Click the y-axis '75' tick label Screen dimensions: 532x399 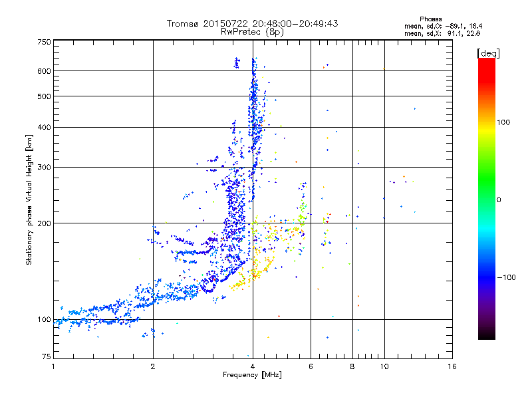[47, 356]
